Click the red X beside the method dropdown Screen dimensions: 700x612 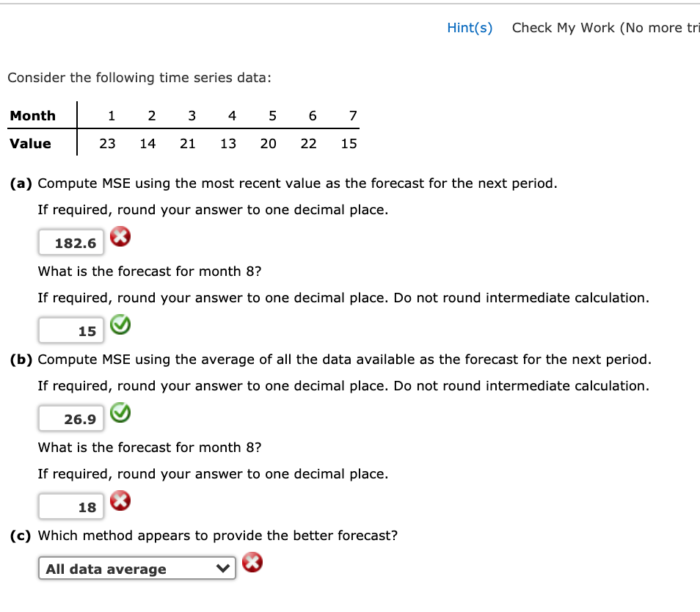252,563
